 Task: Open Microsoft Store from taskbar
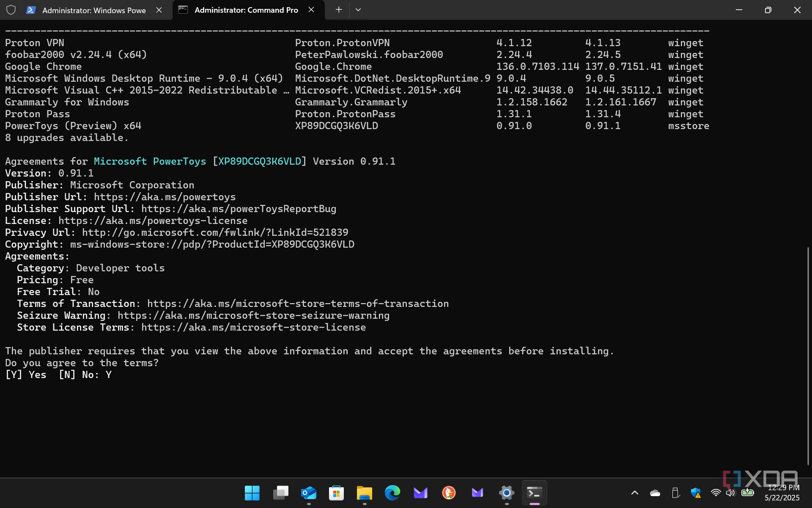pos(336,493)
